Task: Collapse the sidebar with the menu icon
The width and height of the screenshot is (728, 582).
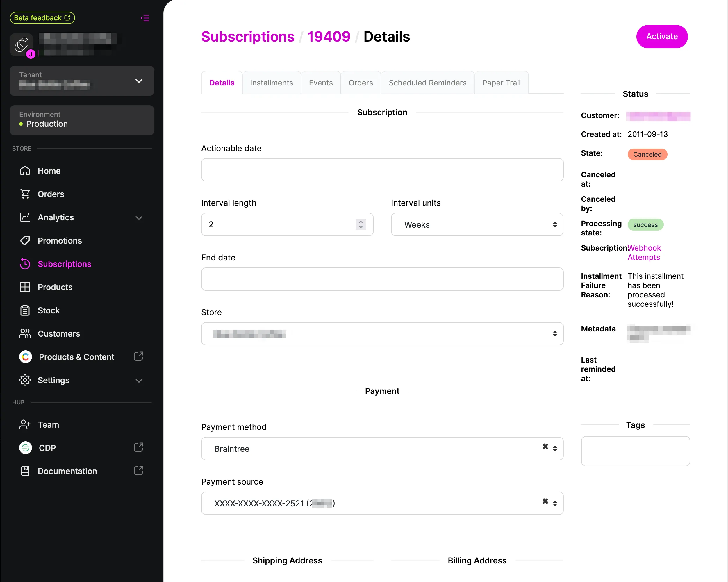Action: [x=145, y=18]
